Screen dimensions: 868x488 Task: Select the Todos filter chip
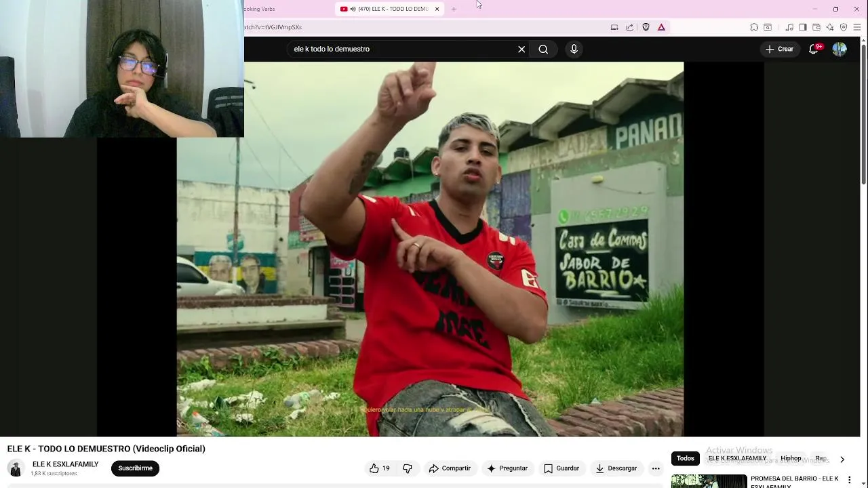tap(686, 458)
